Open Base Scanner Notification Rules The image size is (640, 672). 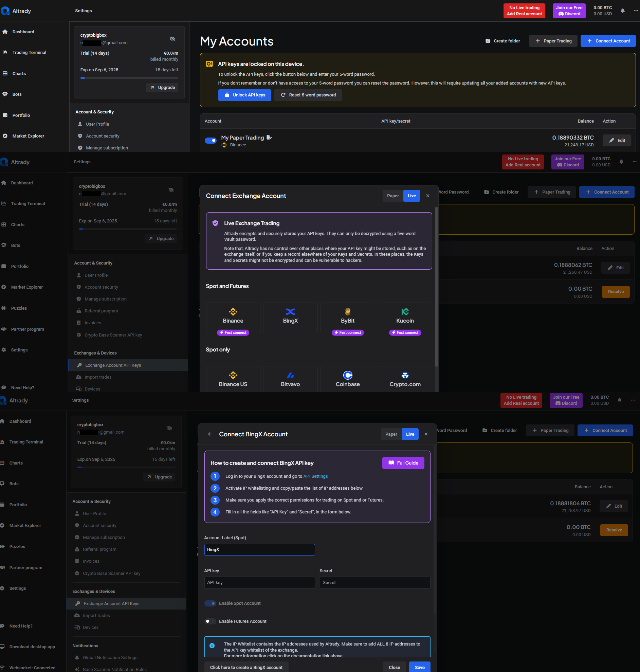115,669
